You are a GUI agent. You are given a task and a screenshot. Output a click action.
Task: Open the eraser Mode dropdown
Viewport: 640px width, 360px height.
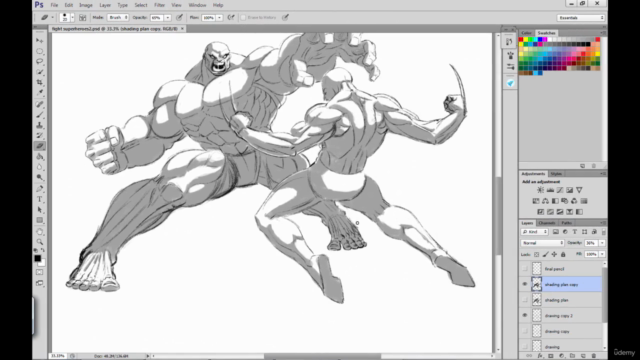118,18
